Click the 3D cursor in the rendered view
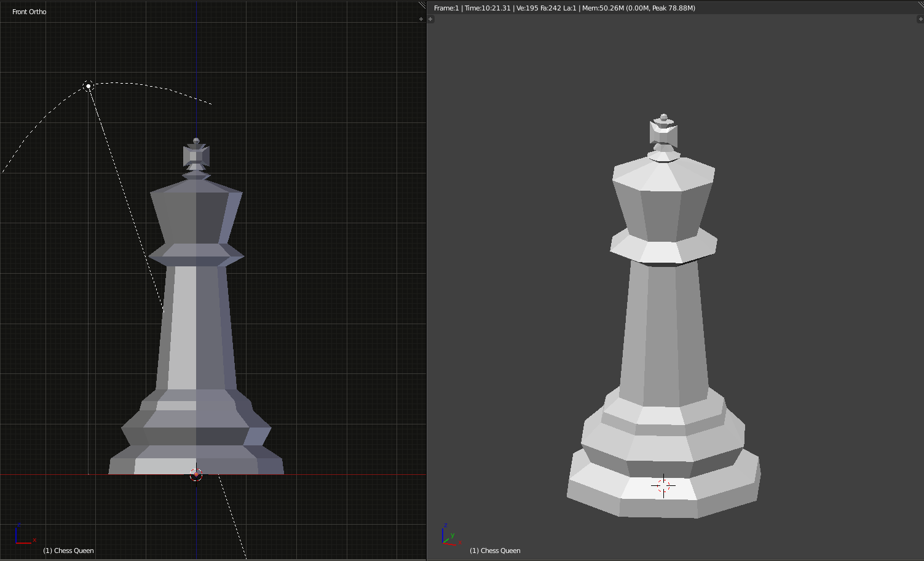The height and width of the screenshot is (561, 924). click(663, 485)
